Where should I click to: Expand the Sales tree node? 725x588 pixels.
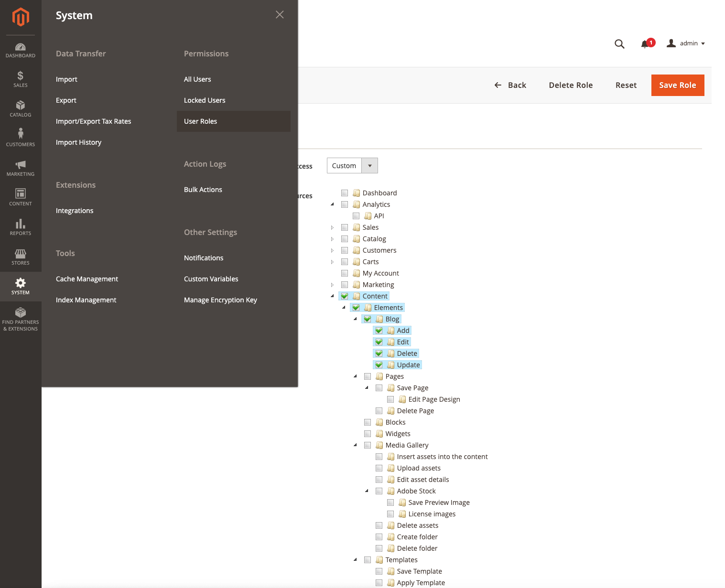click(x=333, y=227)
